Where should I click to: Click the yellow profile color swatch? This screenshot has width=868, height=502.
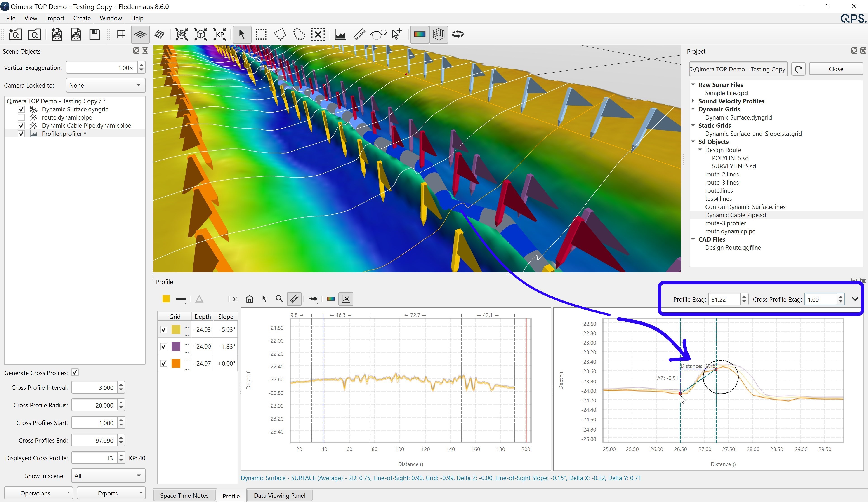click(x=166, y=299)
